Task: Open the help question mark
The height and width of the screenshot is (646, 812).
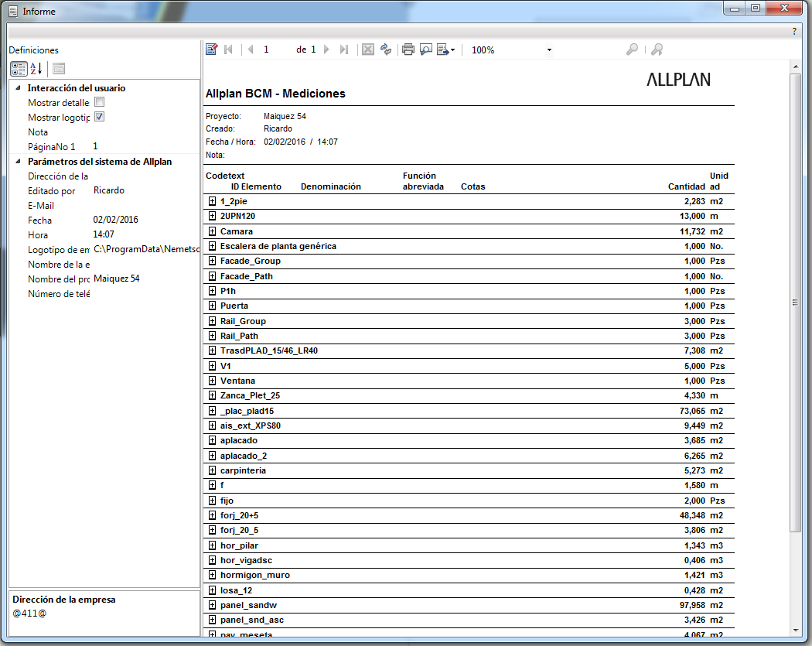Action: [794, 31]
